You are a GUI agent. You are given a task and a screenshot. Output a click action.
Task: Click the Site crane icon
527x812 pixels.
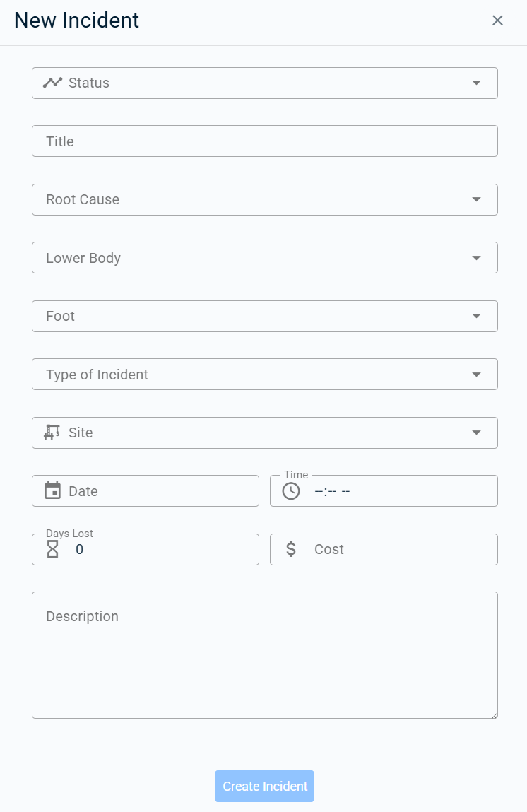[52, 433]
